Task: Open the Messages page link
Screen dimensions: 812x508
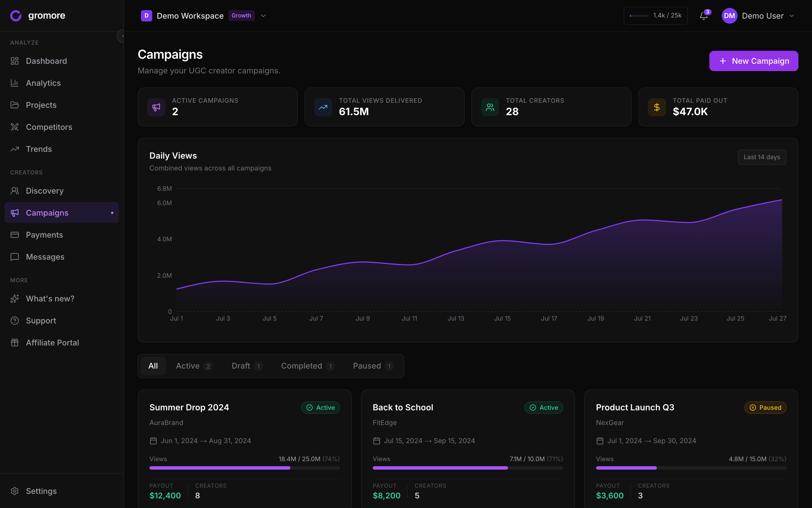Action: click(x=62, y=257)
